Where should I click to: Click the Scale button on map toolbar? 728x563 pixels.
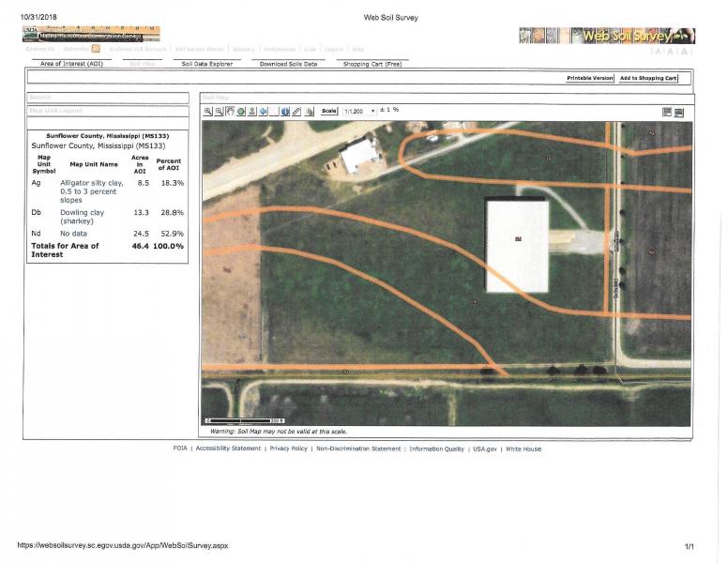[329, 111]
